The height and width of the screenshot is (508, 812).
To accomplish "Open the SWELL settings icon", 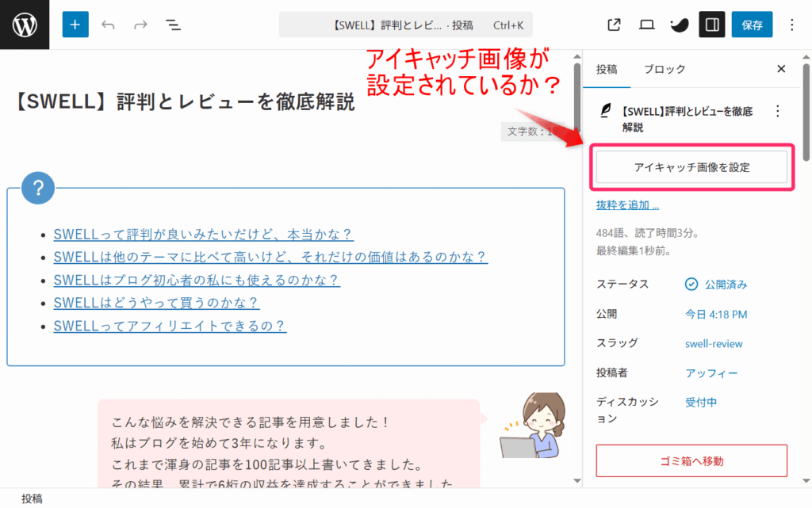I will pyautogui.click(x=679, y=25).
